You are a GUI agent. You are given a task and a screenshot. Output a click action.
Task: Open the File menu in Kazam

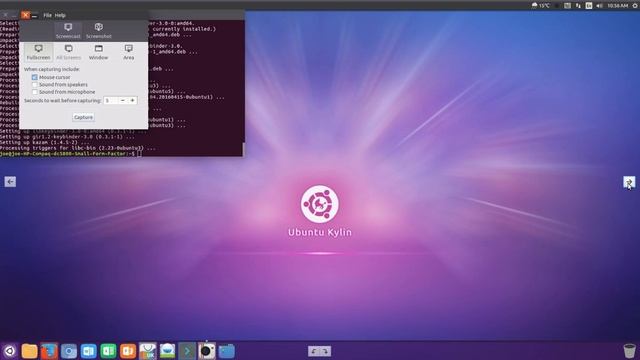(47, 15)
